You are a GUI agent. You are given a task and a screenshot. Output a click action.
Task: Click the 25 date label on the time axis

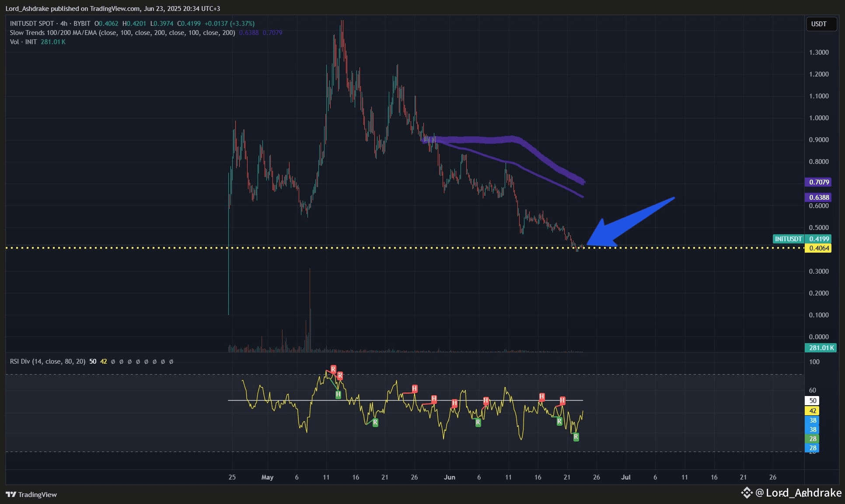[232, 477]
